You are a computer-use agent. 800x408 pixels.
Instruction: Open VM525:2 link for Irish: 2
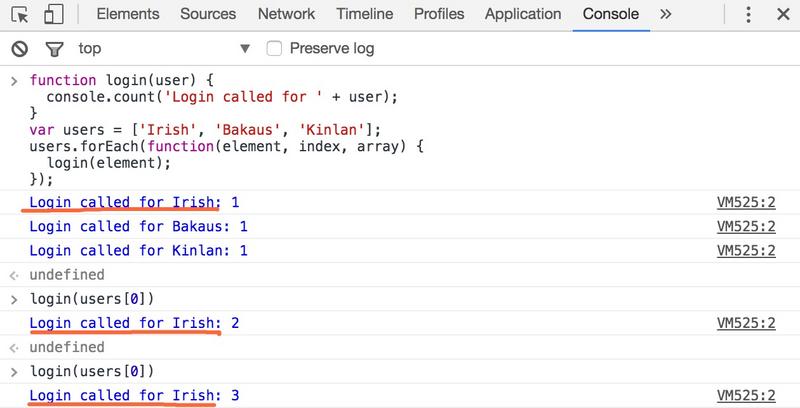pos(746,323)
